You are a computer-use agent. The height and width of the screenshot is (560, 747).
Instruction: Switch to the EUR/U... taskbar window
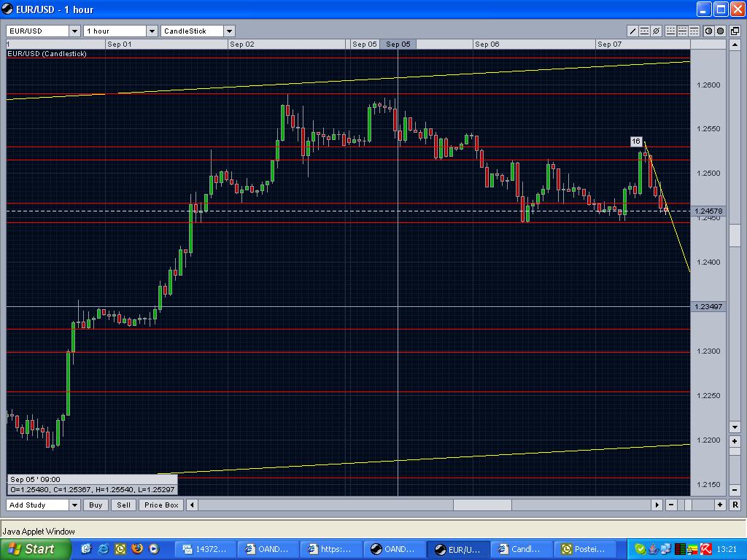[x=458, y=549]
